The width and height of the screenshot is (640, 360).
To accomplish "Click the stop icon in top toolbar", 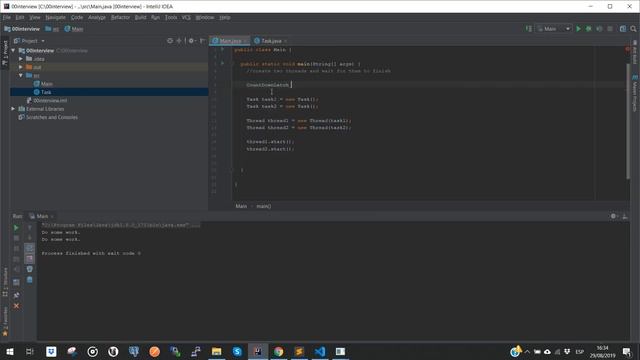I will point(610,29).
